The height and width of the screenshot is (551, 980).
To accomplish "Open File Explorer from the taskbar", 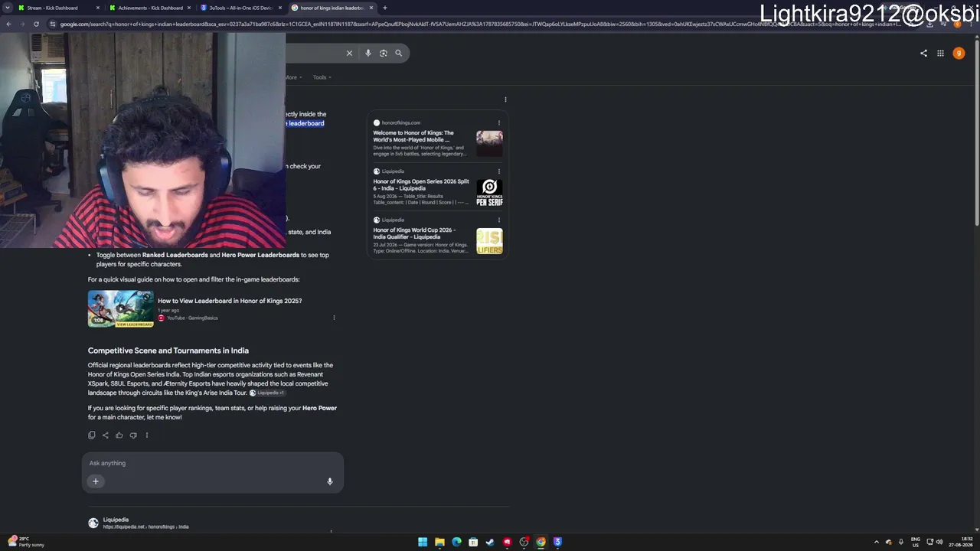I will [439, 542].
